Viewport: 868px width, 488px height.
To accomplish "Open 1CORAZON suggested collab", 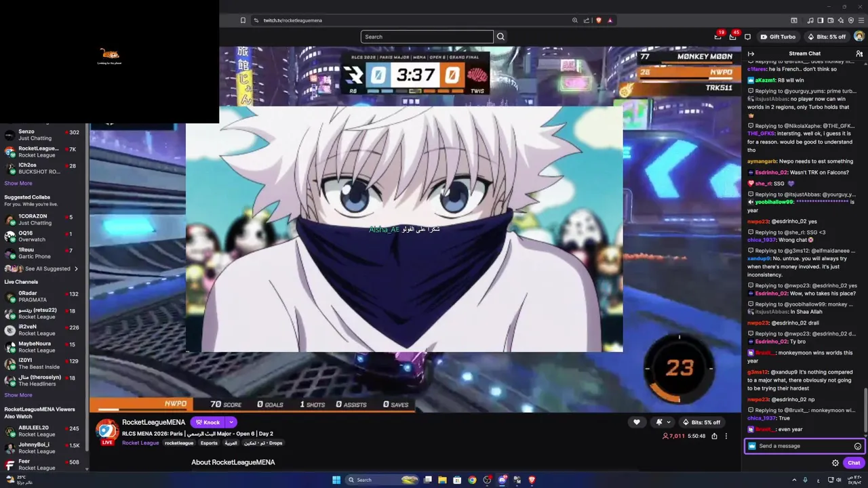I will click(x=43, y=219).
